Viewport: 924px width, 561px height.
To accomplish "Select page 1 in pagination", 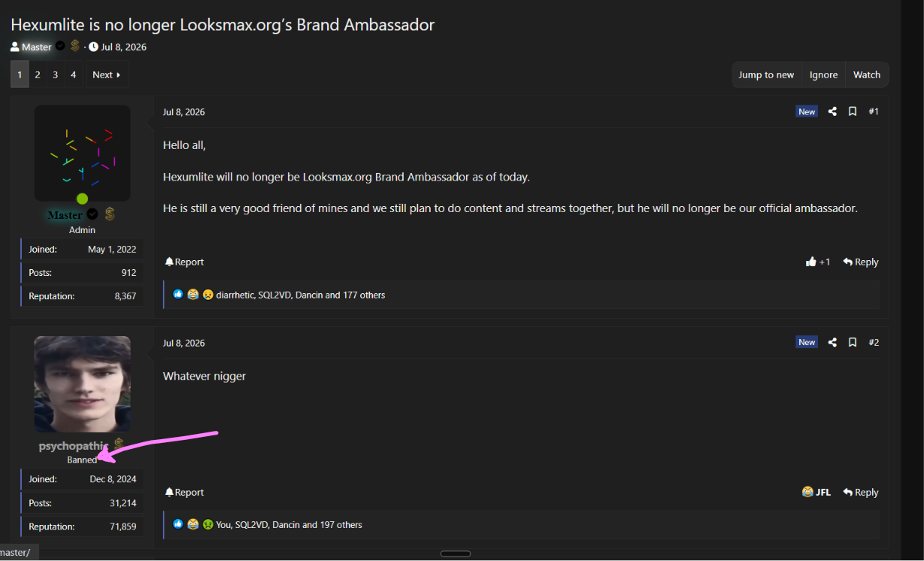I will click(x=20, y=74).
